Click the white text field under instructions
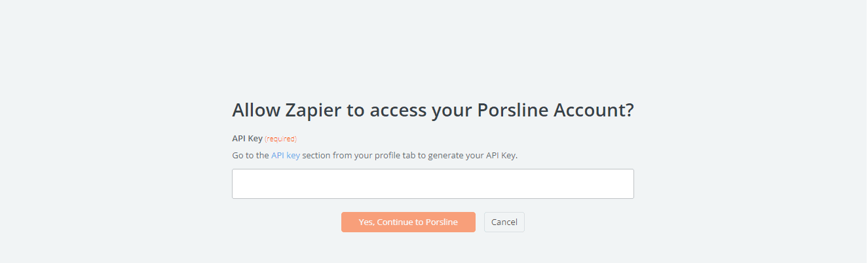The image size is (868, 263). click(x=432, y=184)
